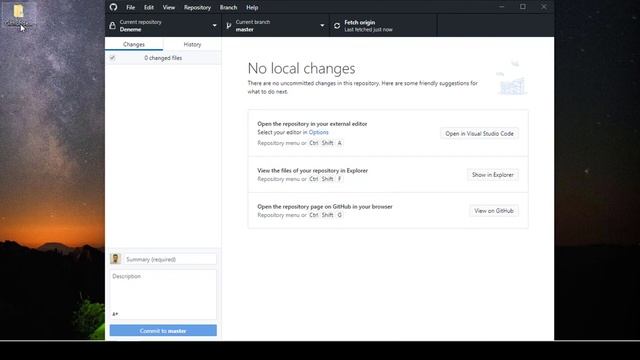
Task: Click the 'No local changes' heading
Action: coord(301,69)
